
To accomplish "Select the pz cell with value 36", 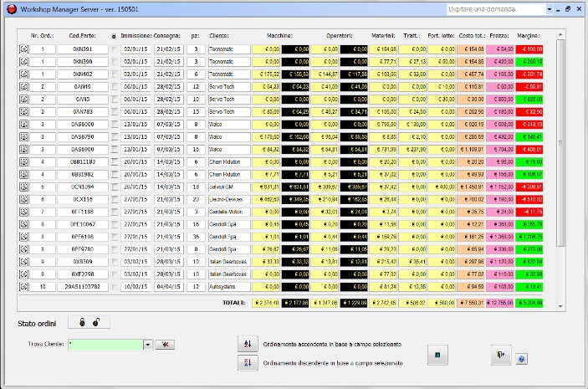I will 196,237.
